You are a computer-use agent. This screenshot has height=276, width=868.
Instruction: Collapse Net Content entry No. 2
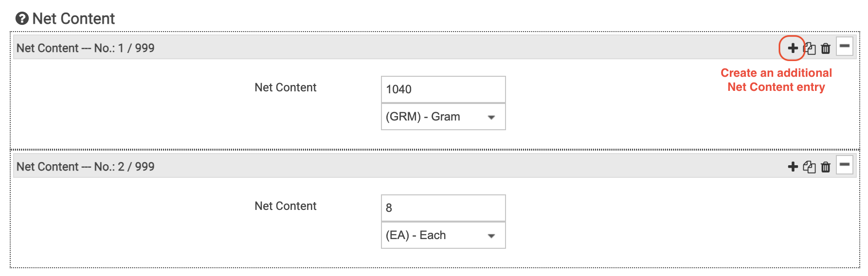pyautogui.click(x=845, y=165)
